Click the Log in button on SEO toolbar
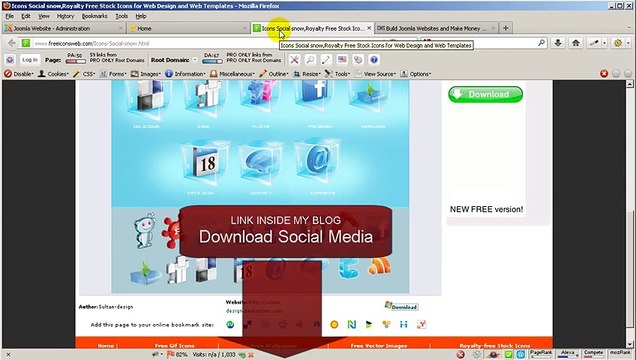This screenshot has height=360, width=636. pyautogui.click(x=30, y=60)
